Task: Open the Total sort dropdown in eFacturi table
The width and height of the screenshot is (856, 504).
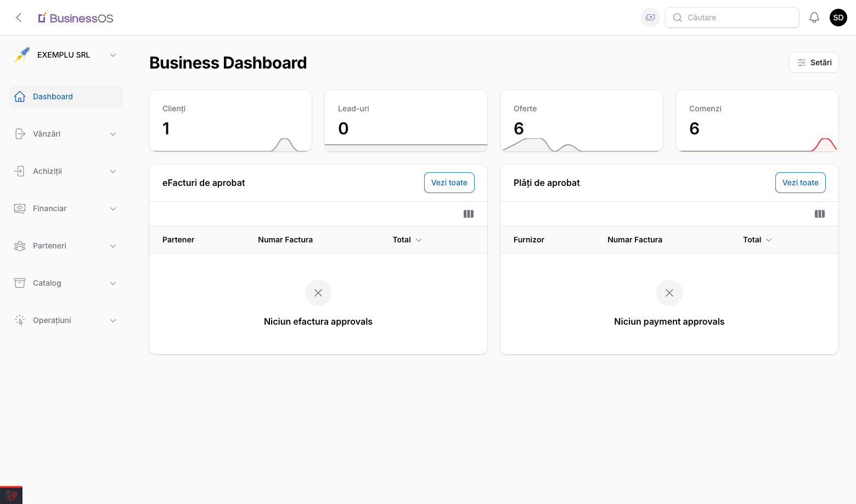Action: (x=418, y=240)
